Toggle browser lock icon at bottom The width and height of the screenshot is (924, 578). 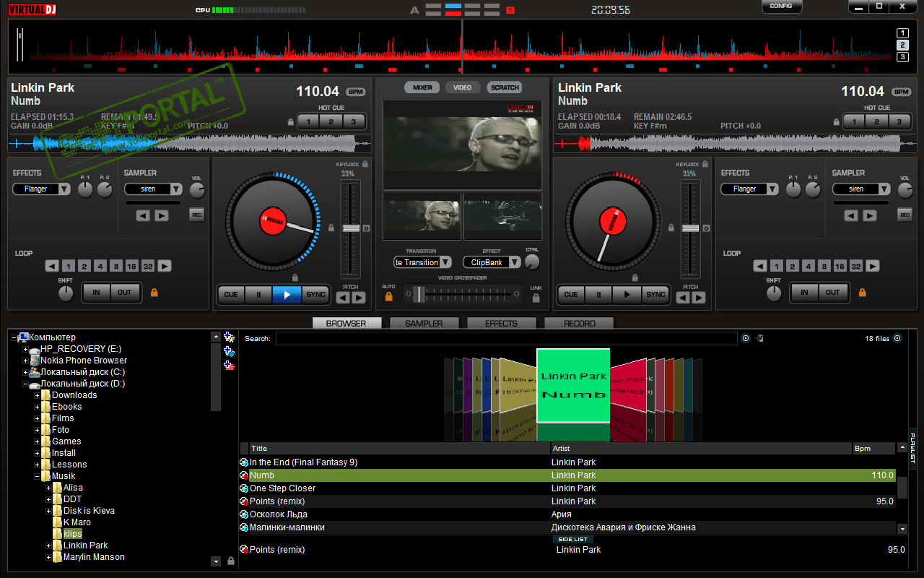point(230,561)
